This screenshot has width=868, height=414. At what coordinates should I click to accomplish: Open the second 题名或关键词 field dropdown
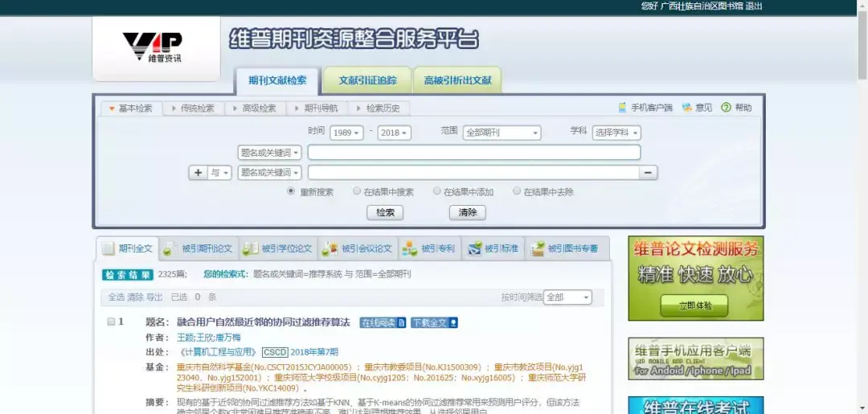click(x=269, y=173)
